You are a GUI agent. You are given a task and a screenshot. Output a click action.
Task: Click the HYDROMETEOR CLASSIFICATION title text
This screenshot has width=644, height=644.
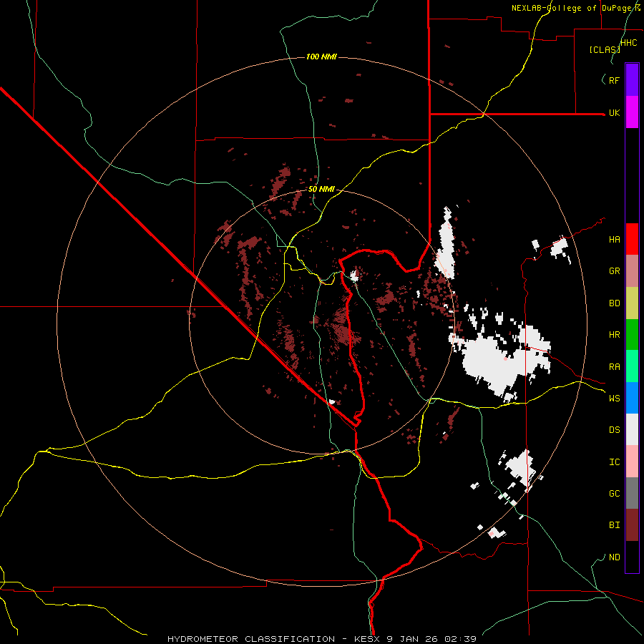(x=251, y=639)
